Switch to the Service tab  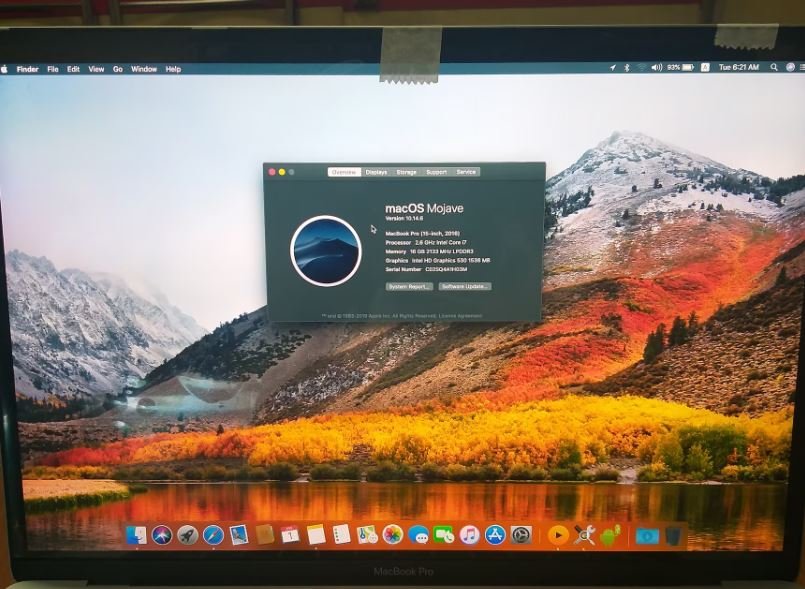click(x=466, y=172)
